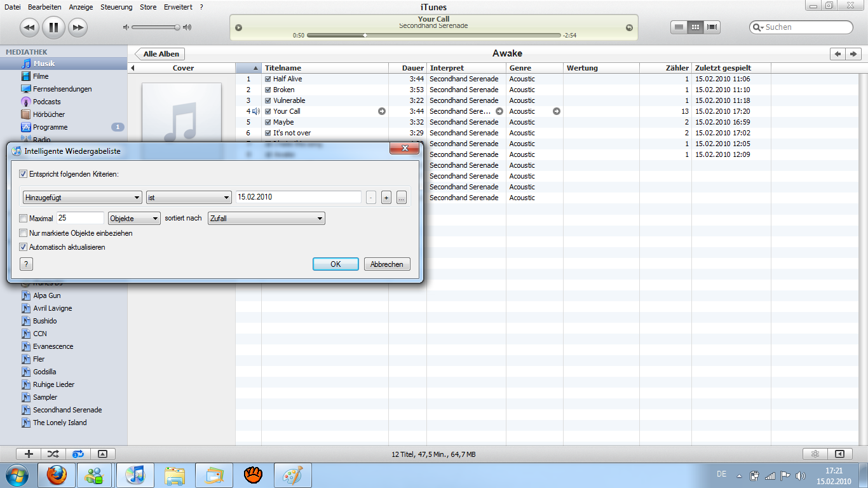The width and height of the screenshot is (868, 488).
Task: Open the Datei menu
Action: click(x=12, y=7)
